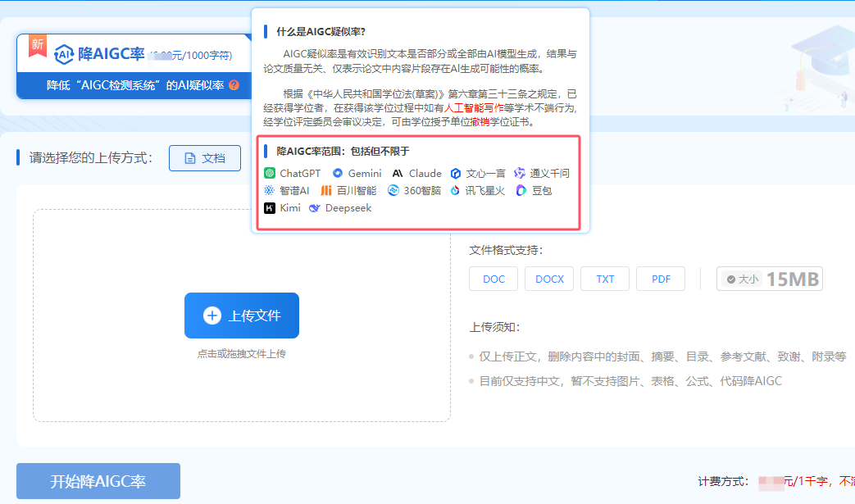Click the plus circle icon in 上传文件

tap(212, 316)
